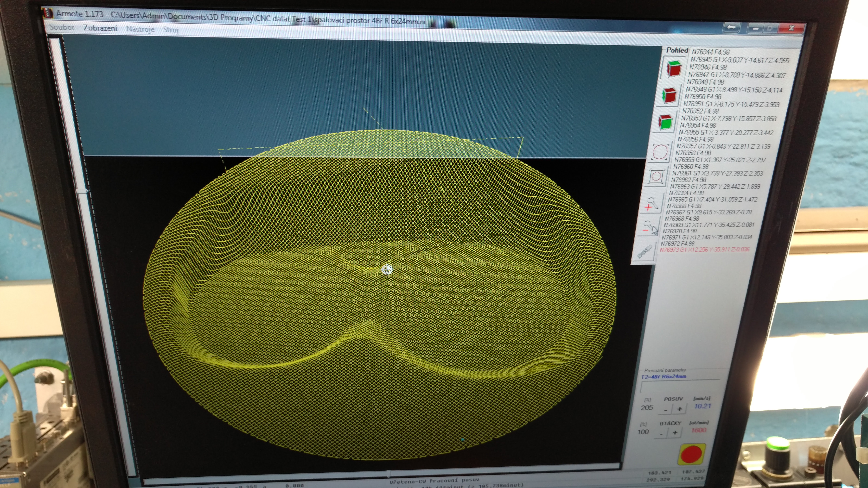Decrease POSUV feed with the minus button
This screenshot has width=868, height=488.
tap(665, 410)
